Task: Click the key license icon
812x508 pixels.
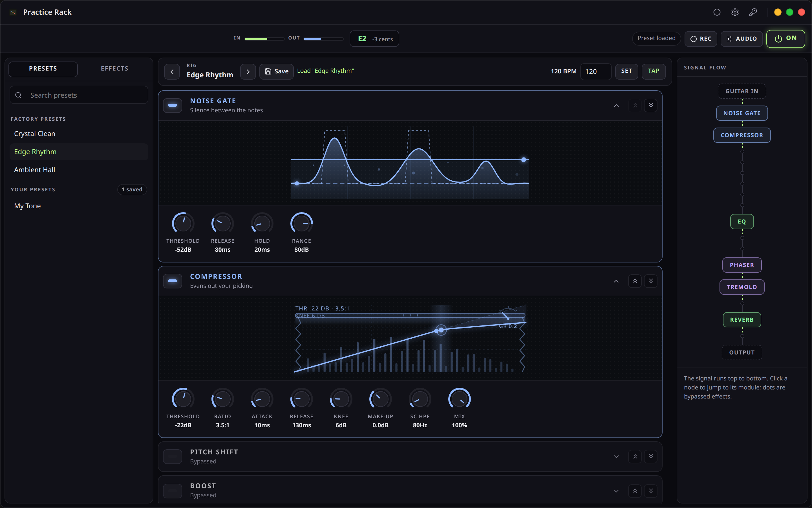Action: point(753,12)
